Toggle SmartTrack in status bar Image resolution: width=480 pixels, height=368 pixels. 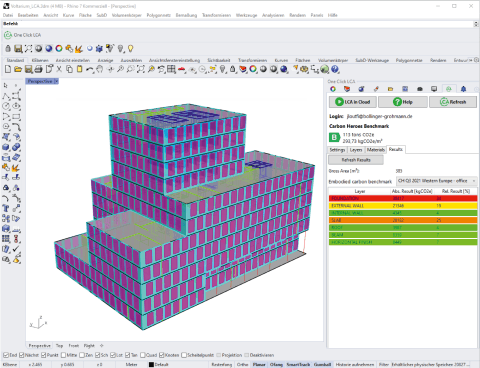[x=298, y=365]
